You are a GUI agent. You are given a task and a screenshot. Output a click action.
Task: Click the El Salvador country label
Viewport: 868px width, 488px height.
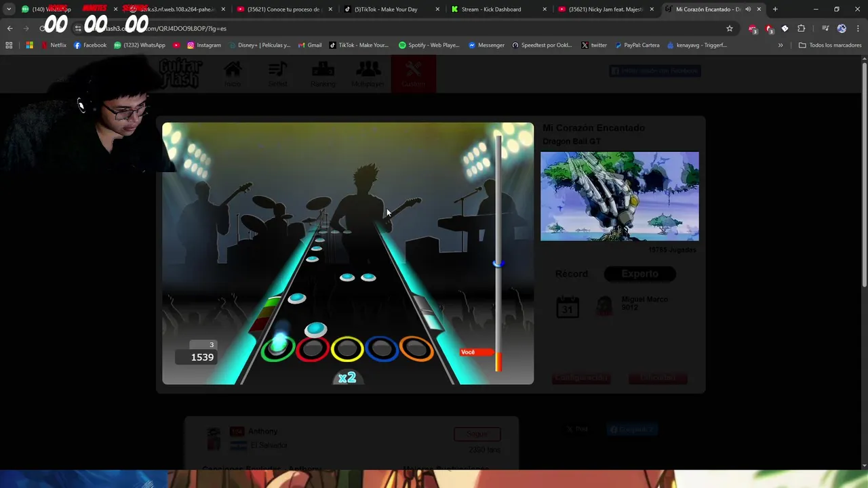(x=269, y=445)
